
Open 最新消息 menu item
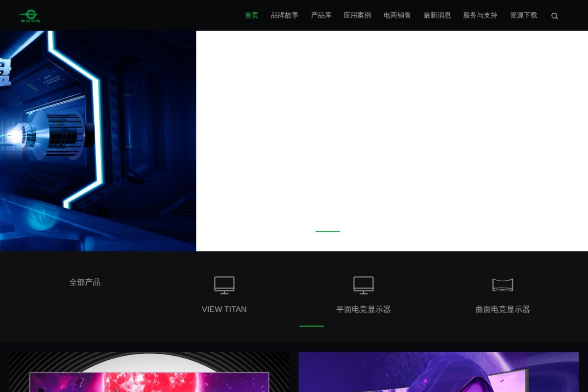click(437, 15)
